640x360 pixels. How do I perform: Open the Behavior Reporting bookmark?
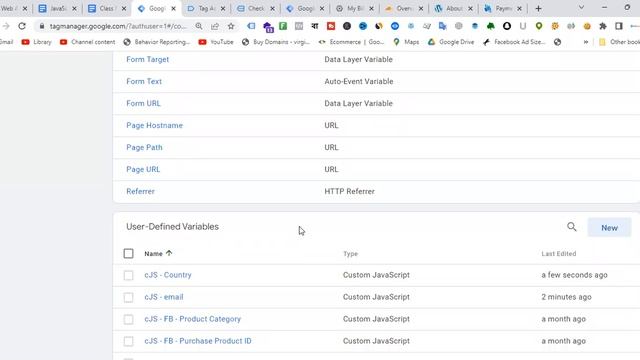[x=157, y=42]
